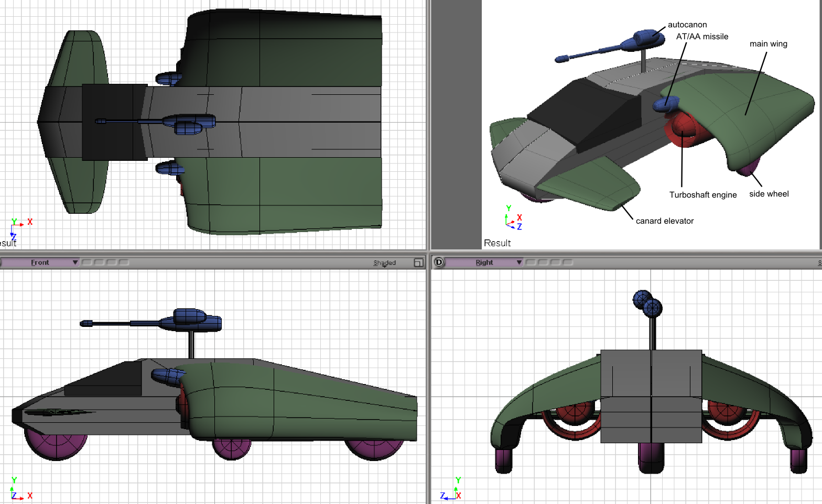Select the blue autocanon turret in Front viewport

click(191, 319)
